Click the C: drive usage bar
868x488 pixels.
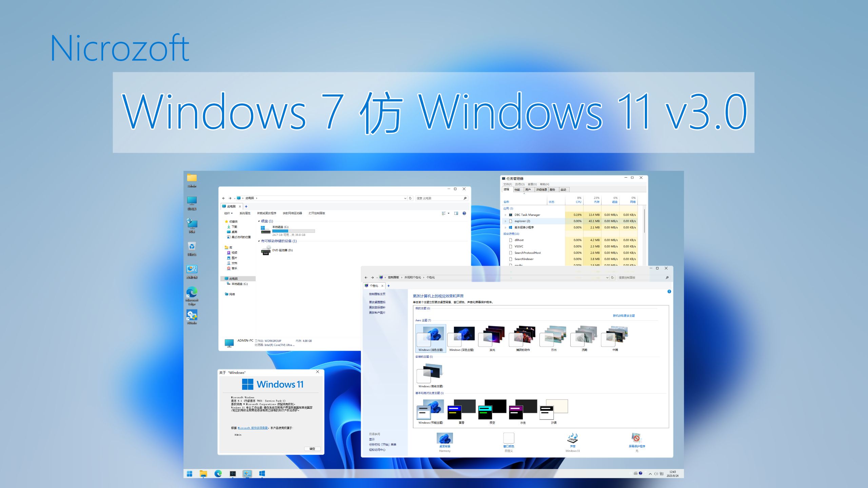click(293, 231)
